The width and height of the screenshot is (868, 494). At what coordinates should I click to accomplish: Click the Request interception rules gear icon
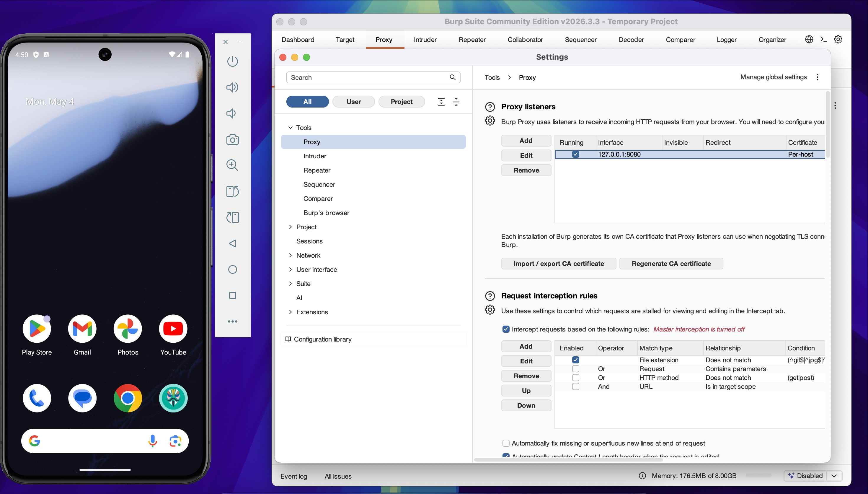click(x=490, y=310)
